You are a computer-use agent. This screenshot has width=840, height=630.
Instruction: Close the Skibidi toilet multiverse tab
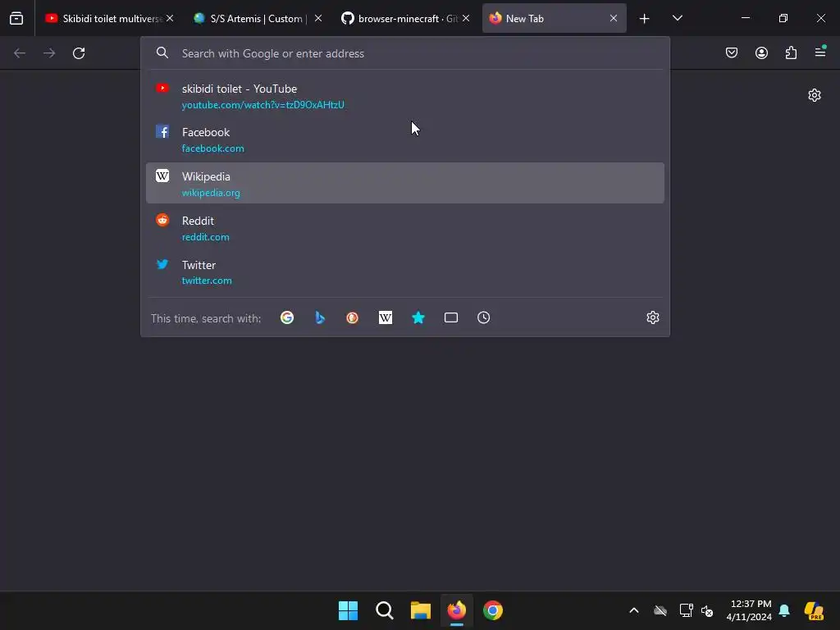point(170,18)
